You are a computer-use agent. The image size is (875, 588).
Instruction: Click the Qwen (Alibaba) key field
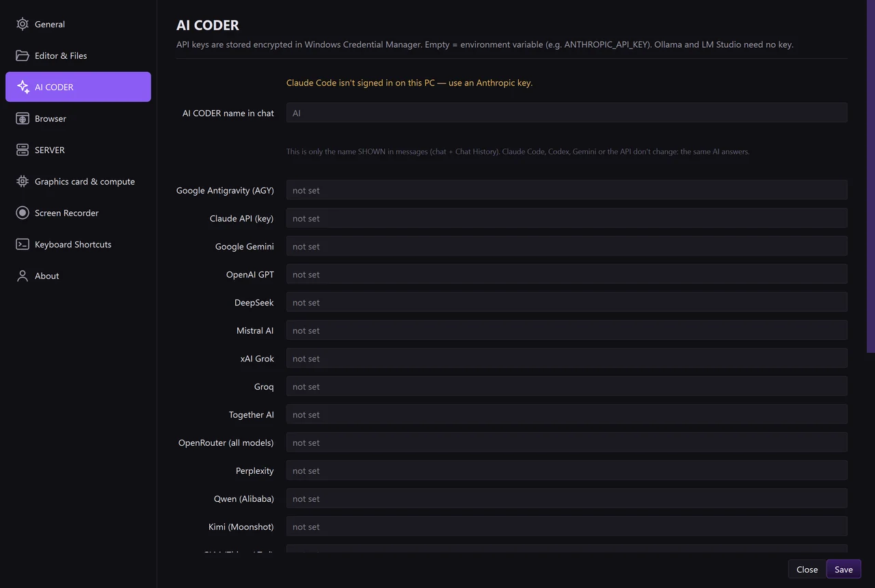point(567,498)
